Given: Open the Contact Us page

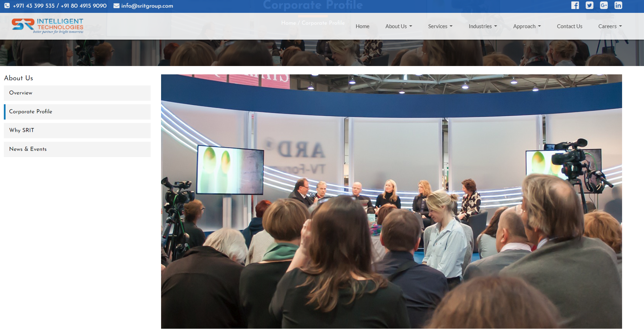Looking at the screenshot, I should tap(570, 26).
